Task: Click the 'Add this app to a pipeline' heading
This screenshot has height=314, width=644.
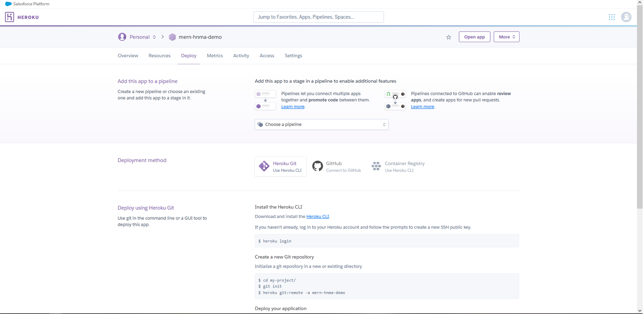Action: 148,81
